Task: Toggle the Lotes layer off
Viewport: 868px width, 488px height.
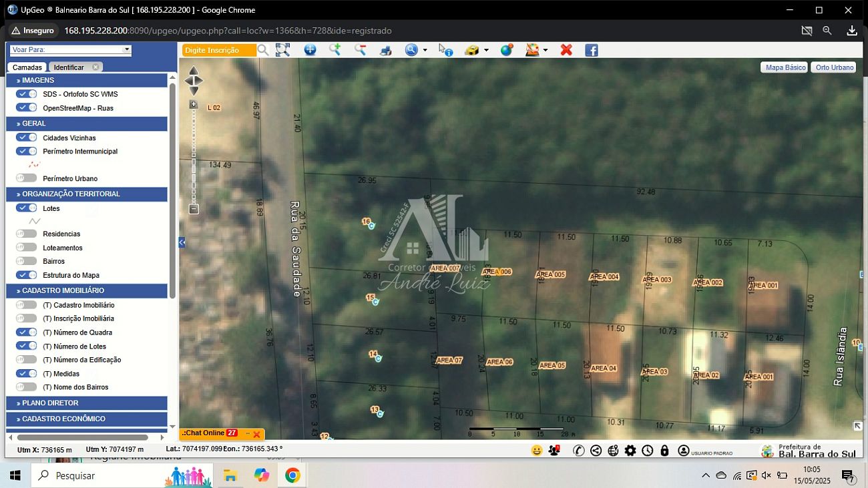Action: point(27,208)
